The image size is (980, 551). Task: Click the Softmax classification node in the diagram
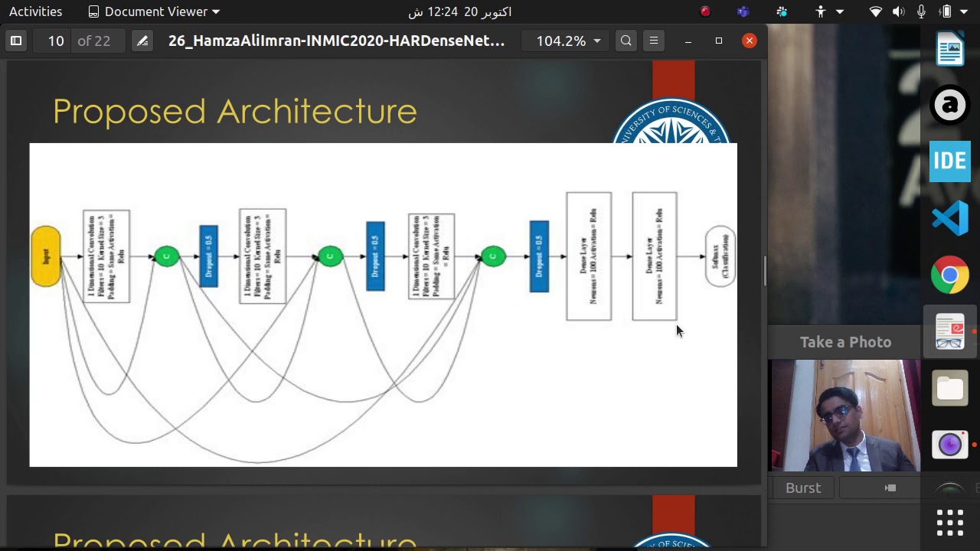point(720,256)
